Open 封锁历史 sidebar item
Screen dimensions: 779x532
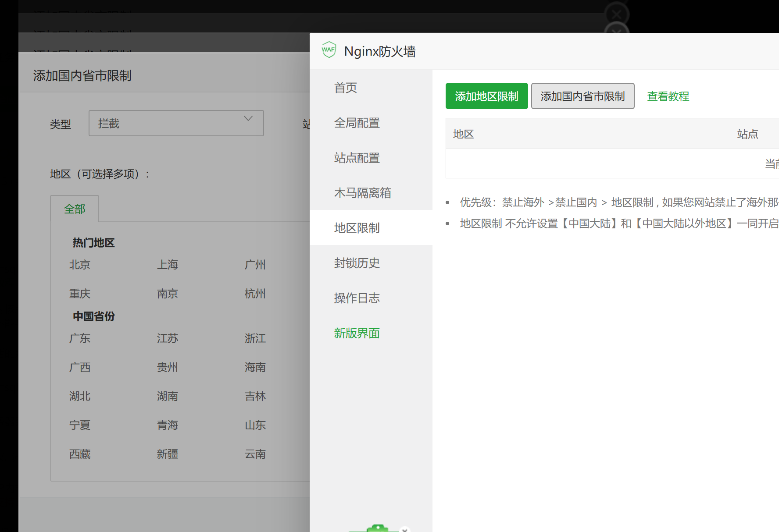371,262
